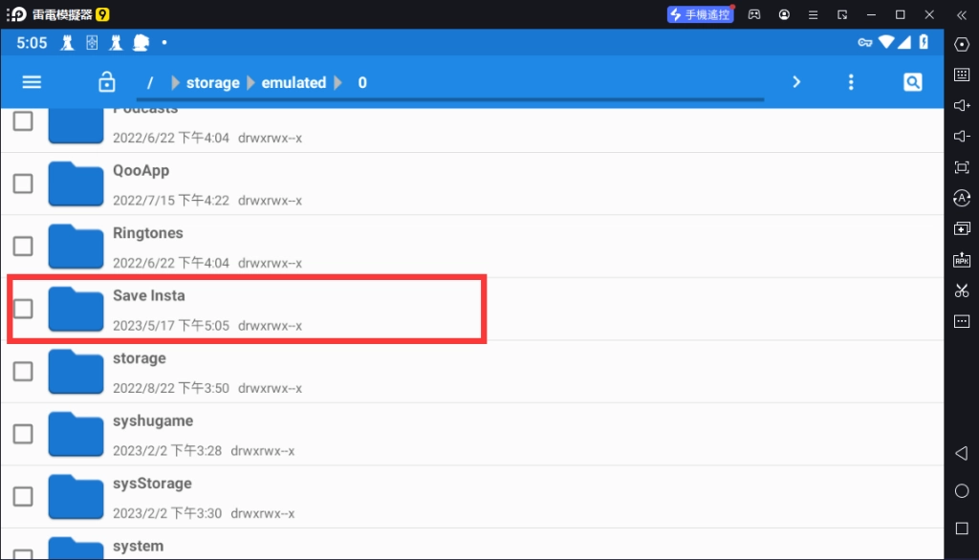Check the sysStorage folder checkbox
Screen dimensions: 979x560
pos(23,496)
